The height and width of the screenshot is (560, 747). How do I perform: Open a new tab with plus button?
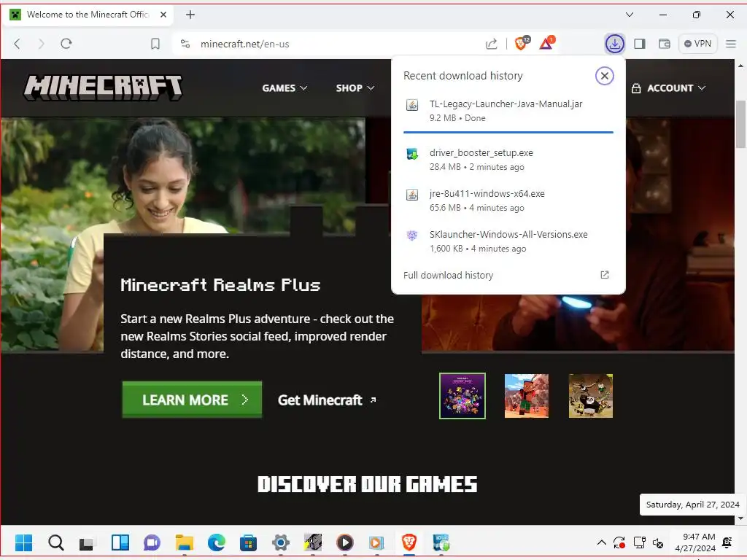click(x=190, y=15)
